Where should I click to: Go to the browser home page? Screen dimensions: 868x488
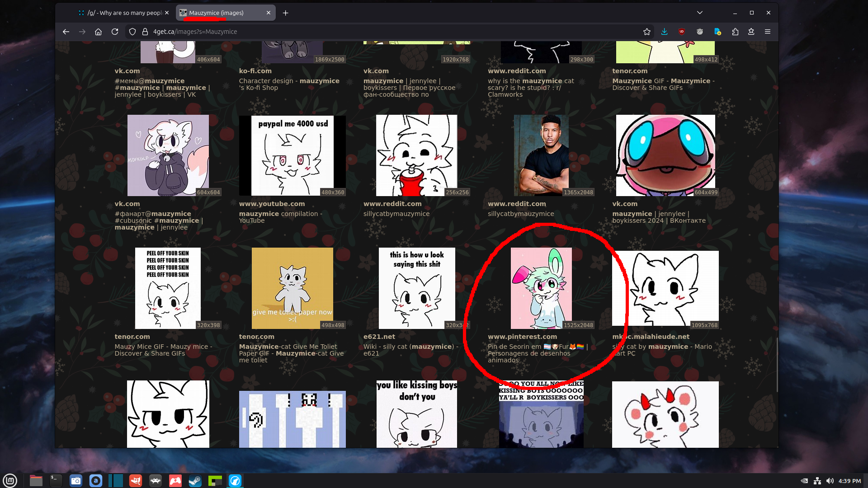point(98,32)
